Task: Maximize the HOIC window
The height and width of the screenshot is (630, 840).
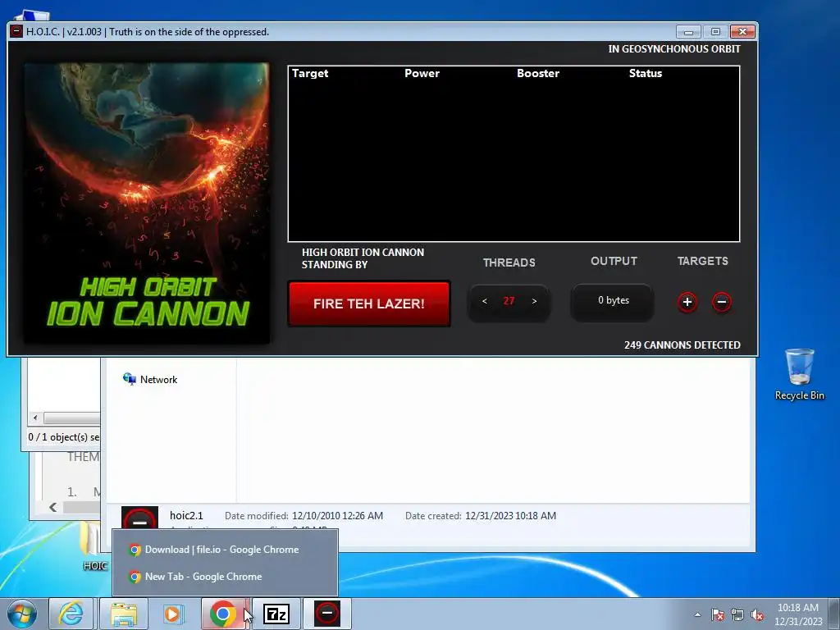Action: (x=715, y=32)
